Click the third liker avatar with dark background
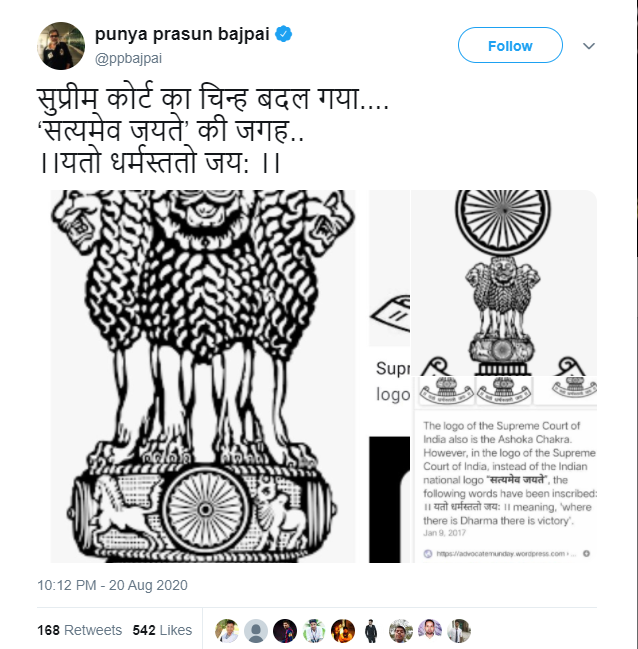The image size is (638, 649). point(285,631)
